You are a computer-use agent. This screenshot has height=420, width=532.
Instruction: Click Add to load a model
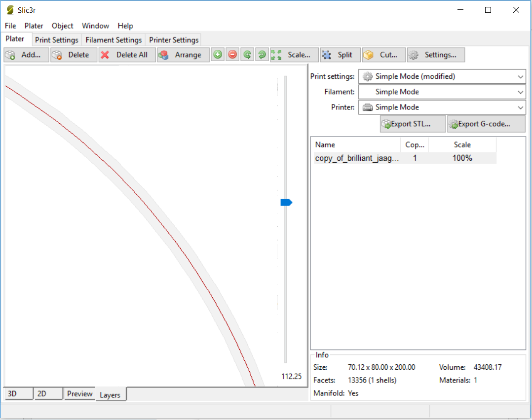tap(26, 55)
